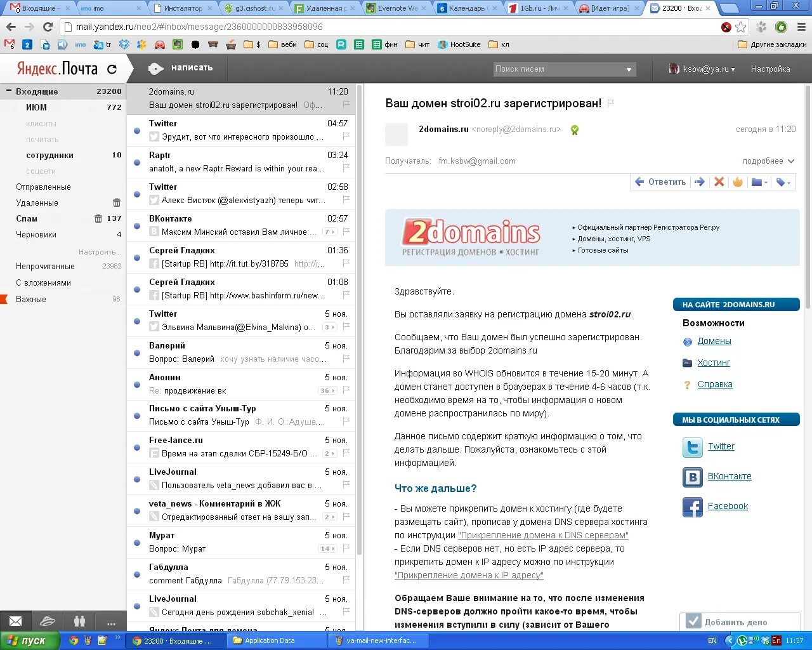Empty the Спам folder with trash icon
Viewport: 812px width, 650px height.
coord(98,218)
